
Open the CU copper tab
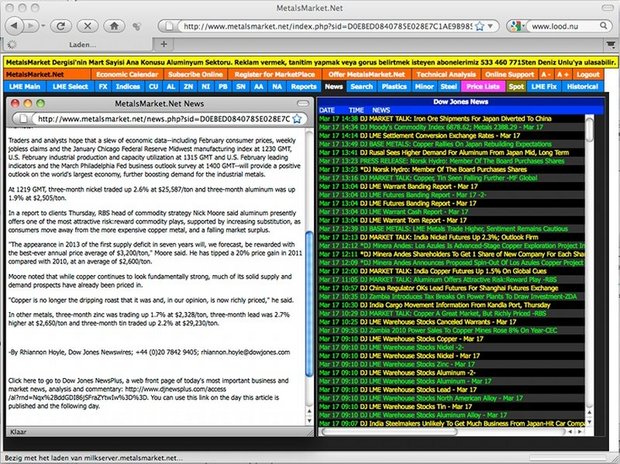pyautogui.click(x=153, y=87)
